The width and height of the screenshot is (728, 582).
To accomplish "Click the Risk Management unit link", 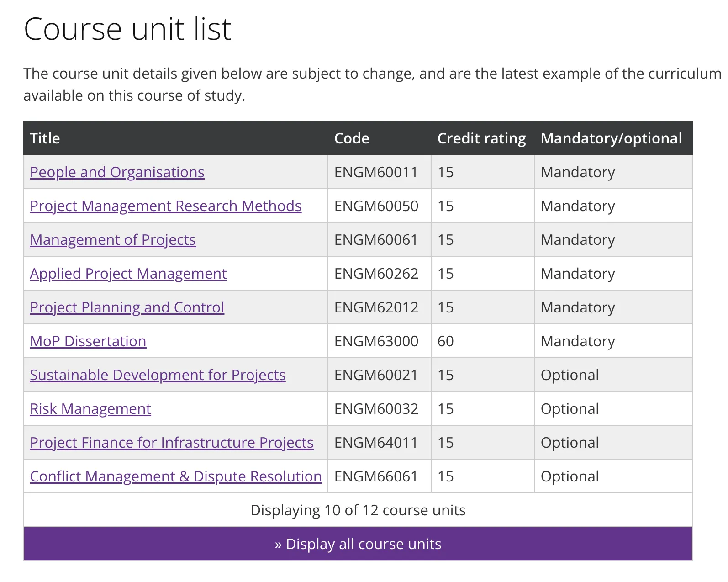I will (90, 409).
